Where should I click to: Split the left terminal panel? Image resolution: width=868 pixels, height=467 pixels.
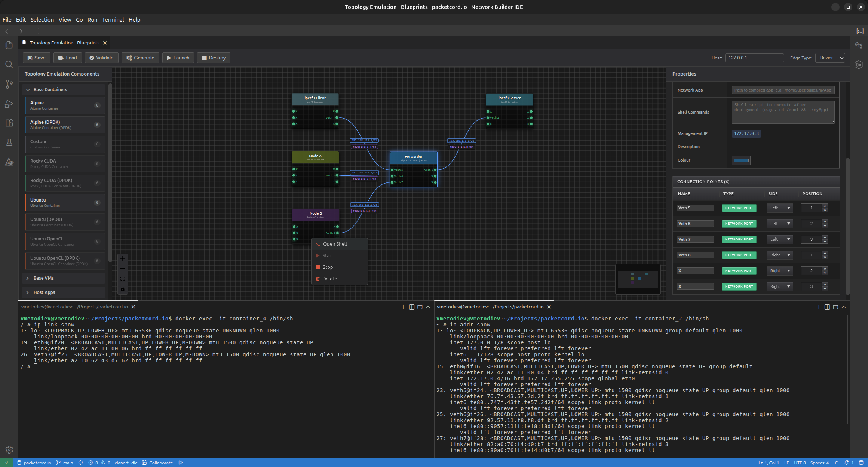tap(412, 307)
